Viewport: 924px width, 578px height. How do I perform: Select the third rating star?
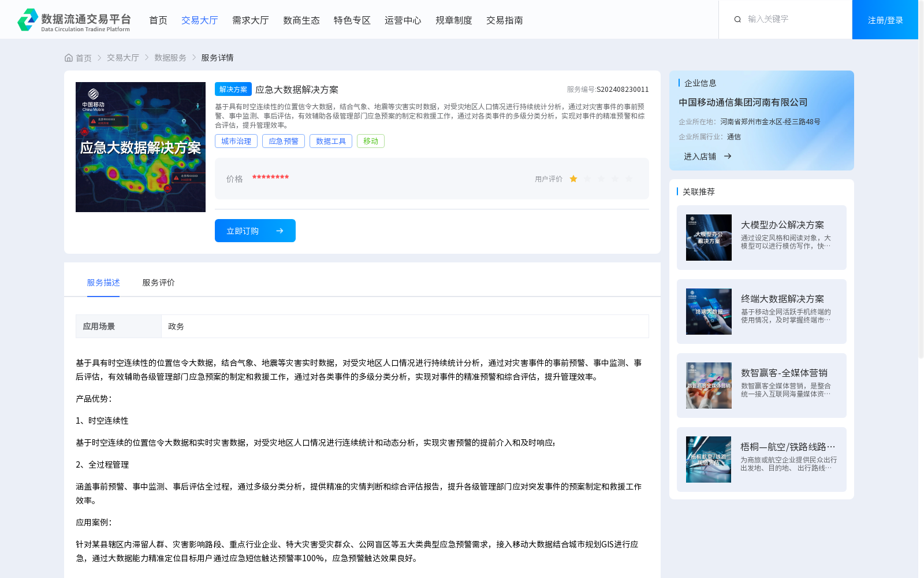tap(601, 179)
